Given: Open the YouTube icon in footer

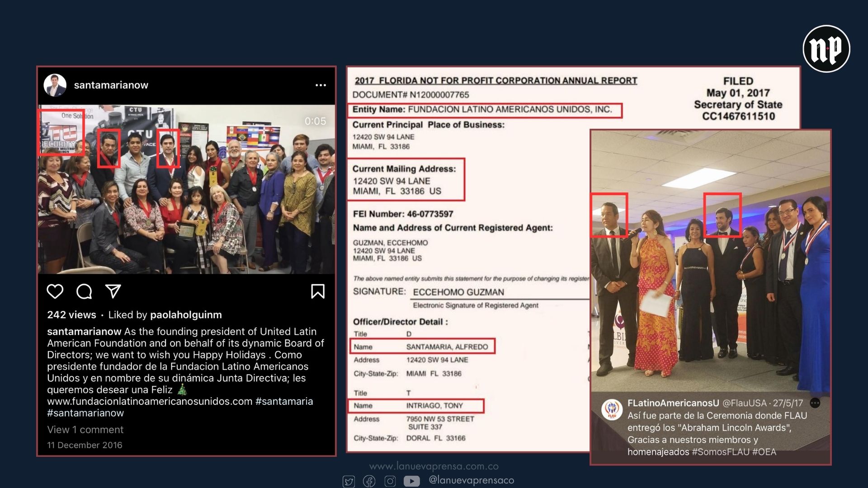Looking at the screenshot, I should click(x=411, y=481).
